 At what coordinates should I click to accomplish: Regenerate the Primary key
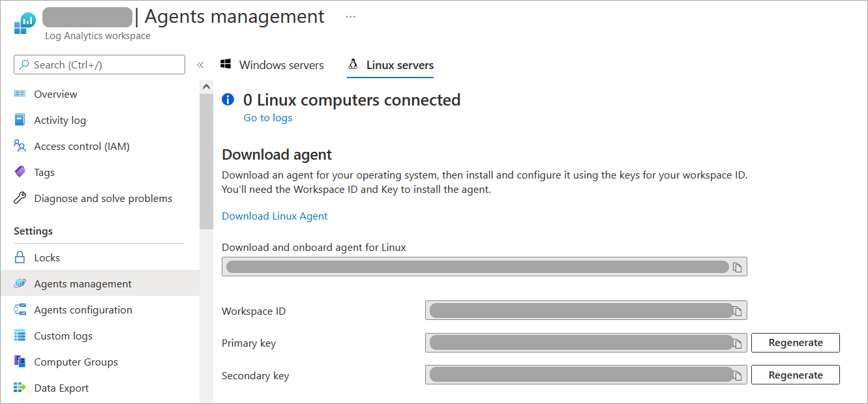795,343
